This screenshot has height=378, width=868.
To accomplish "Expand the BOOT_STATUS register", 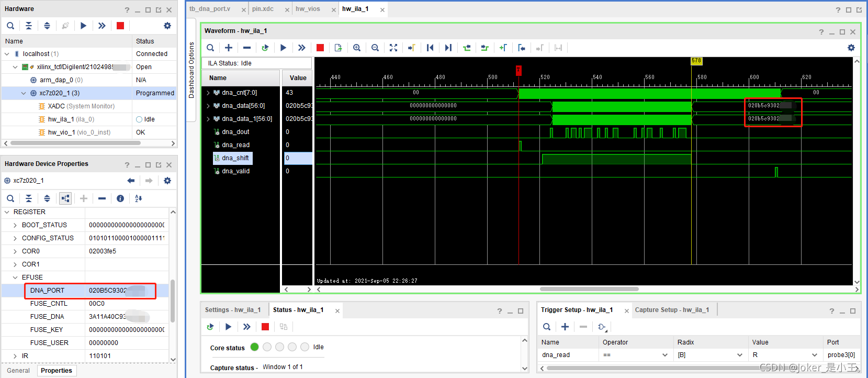I will [15, 225].
